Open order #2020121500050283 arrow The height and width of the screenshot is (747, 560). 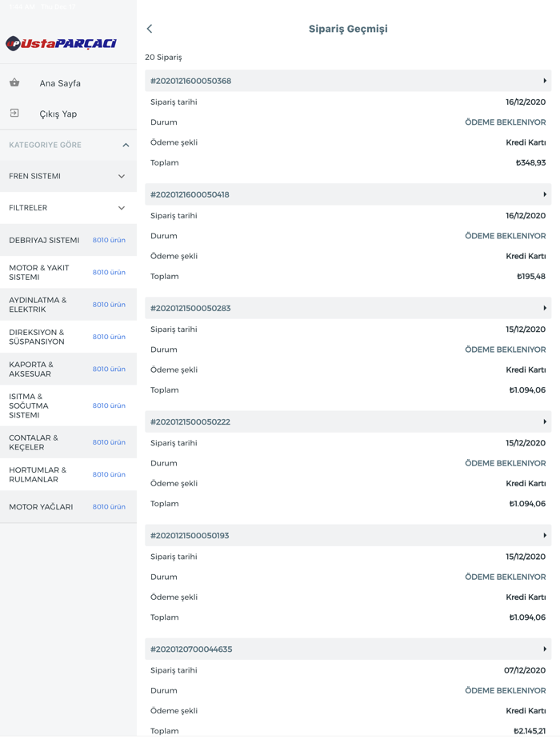click(545, 308)
